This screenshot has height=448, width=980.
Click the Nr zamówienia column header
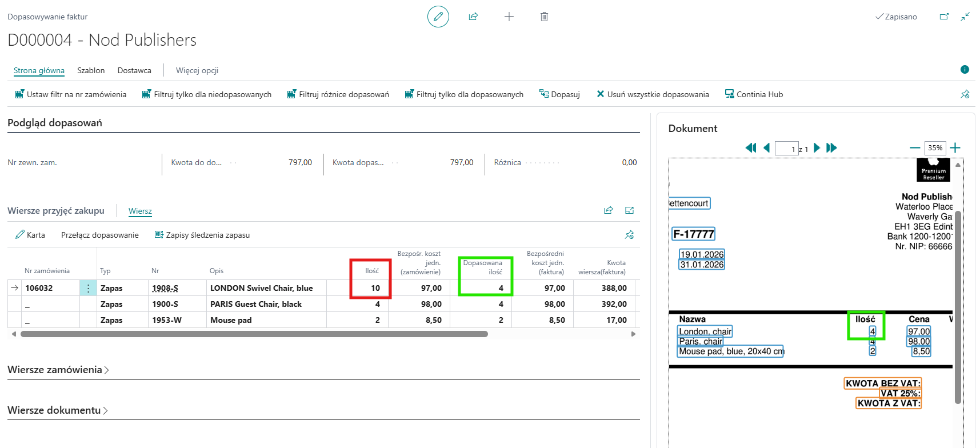click(47, 271)
